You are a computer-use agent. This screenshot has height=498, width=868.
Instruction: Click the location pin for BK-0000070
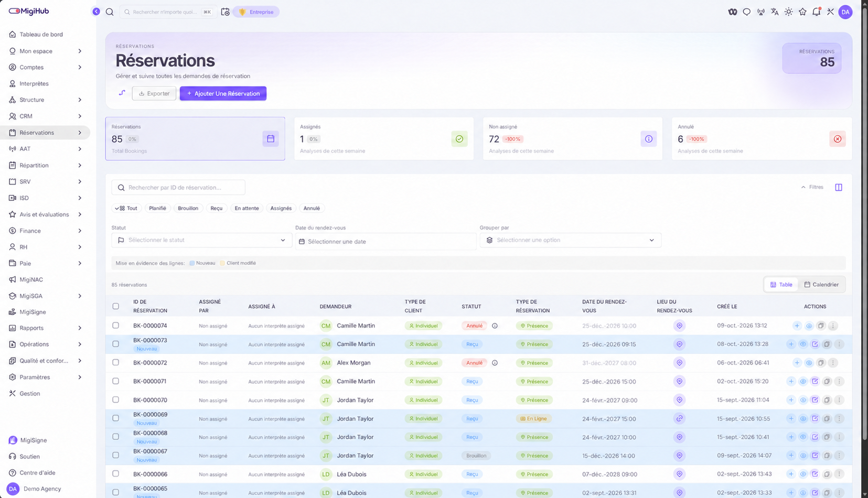679,400
